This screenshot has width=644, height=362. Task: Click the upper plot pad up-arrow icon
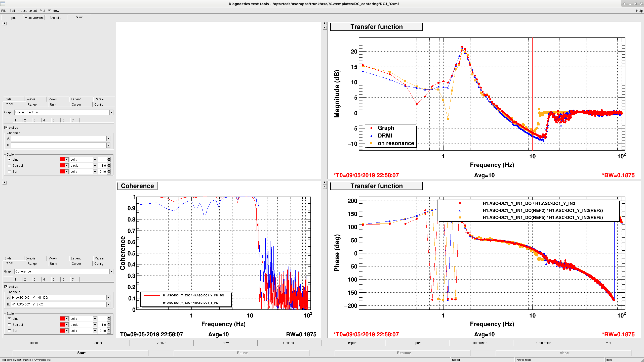(325, 28)
